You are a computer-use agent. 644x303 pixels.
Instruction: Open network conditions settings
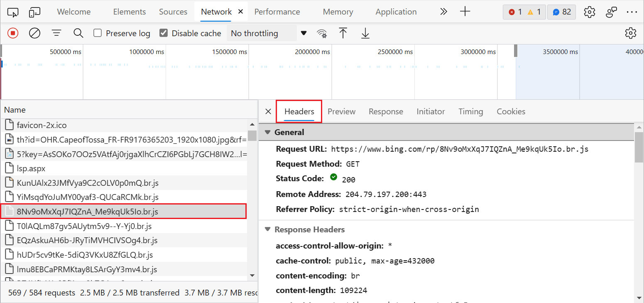pos(322,33)
